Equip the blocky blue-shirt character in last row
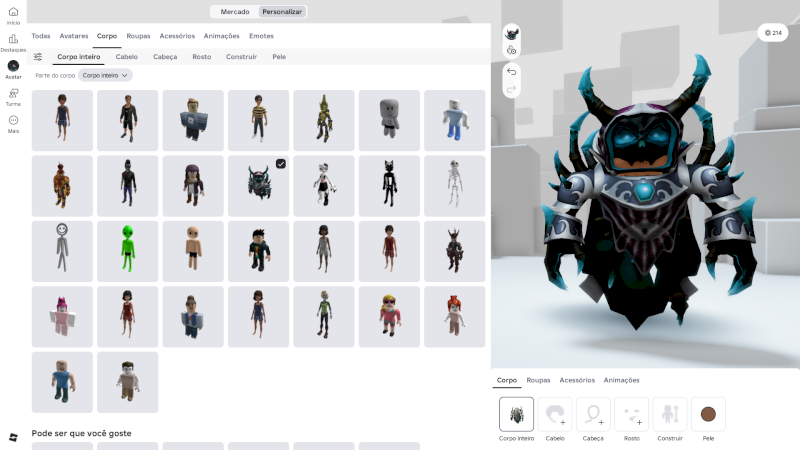This screenshot has height=450, width=800. 62,382
